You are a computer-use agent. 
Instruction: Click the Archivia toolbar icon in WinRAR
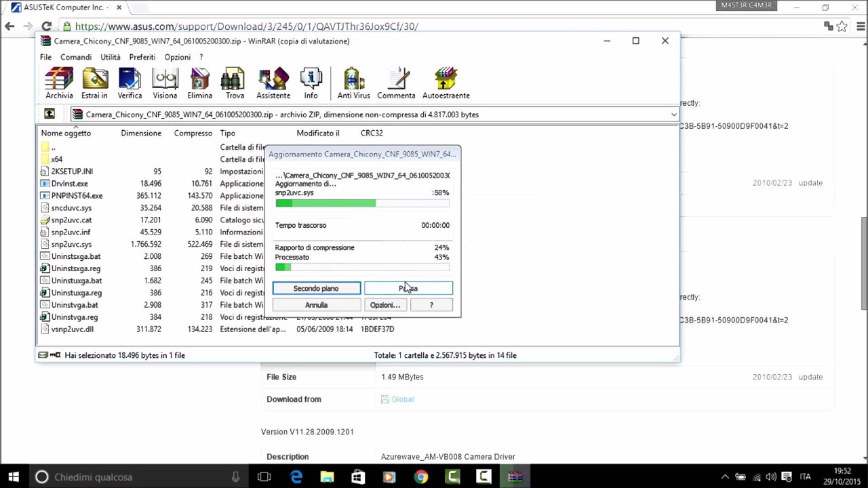(x=59, y=83)
